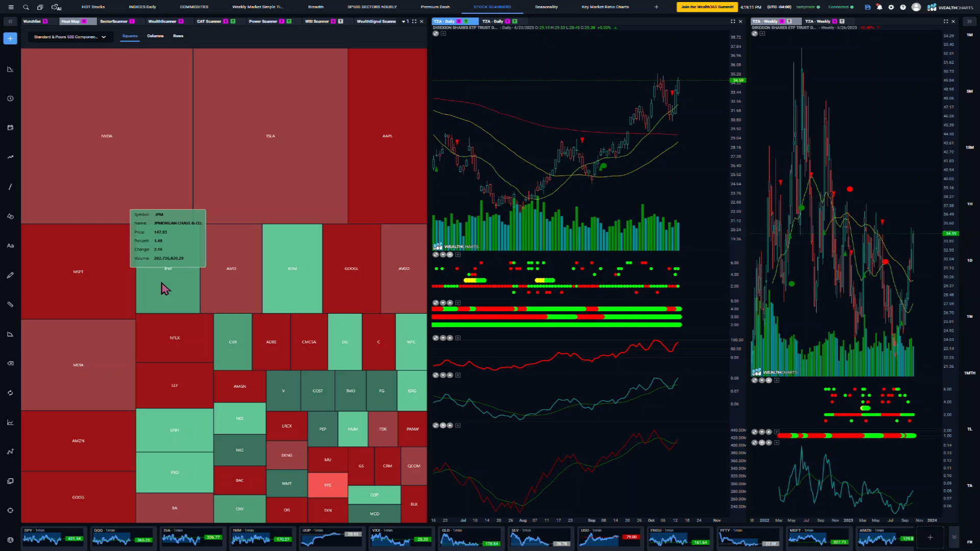Add a mini chart in bottom bar
This screenshot has height=551, width=980.
pyautogui.click(x=930, y=537)
